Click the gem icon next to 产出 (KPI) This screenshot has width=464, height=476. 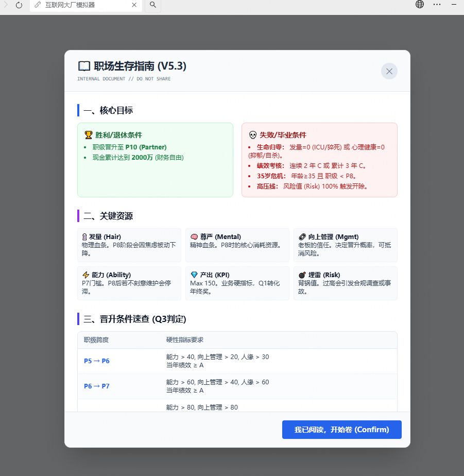(194, 275)
